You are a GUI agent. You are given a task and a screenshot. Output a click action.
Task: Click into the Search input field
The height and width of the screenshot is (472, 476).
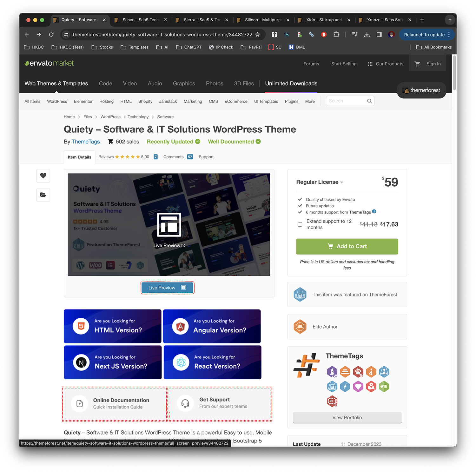point(346,101)
